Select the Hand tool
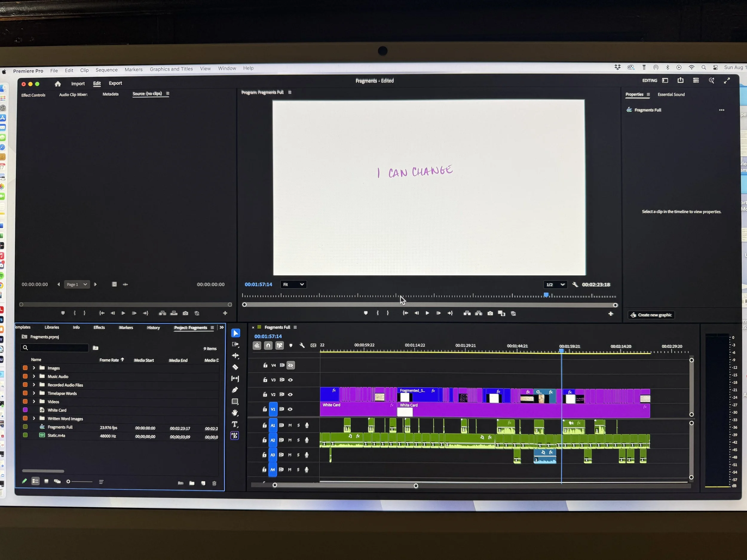The height and width of the screenshot is (560, 747). [235, 413]
